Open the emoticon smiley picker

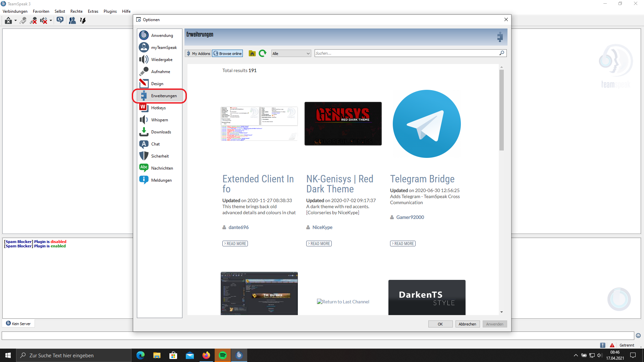(638, 336)
